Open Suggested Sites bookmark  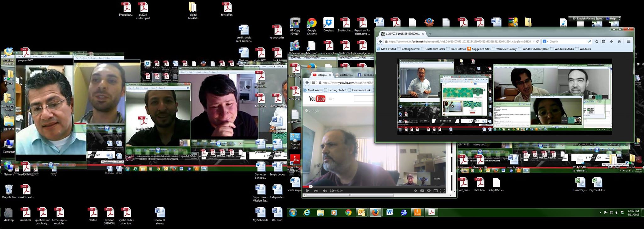tap(479, 49)
